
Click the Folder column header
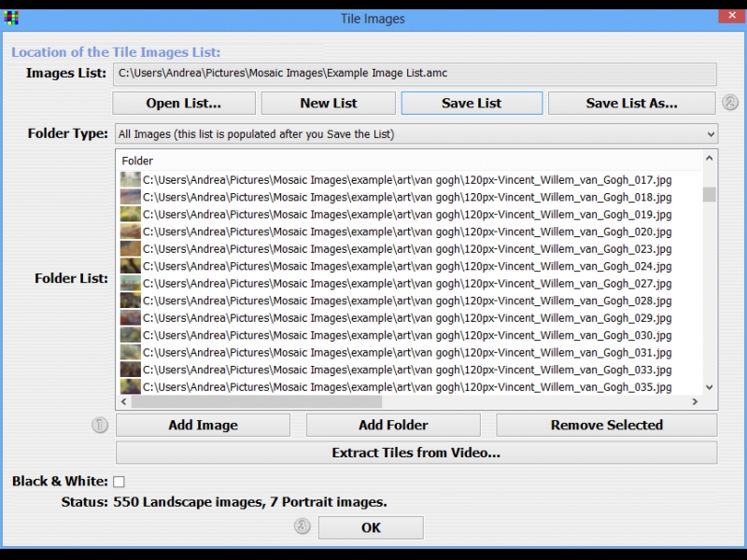(x=137, y=161)
